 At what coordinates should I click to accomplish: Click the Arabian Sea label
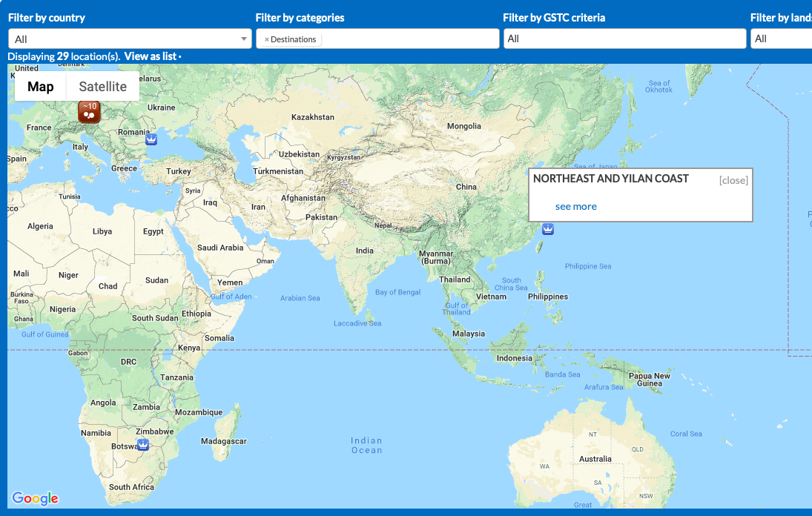click(300, 298)
